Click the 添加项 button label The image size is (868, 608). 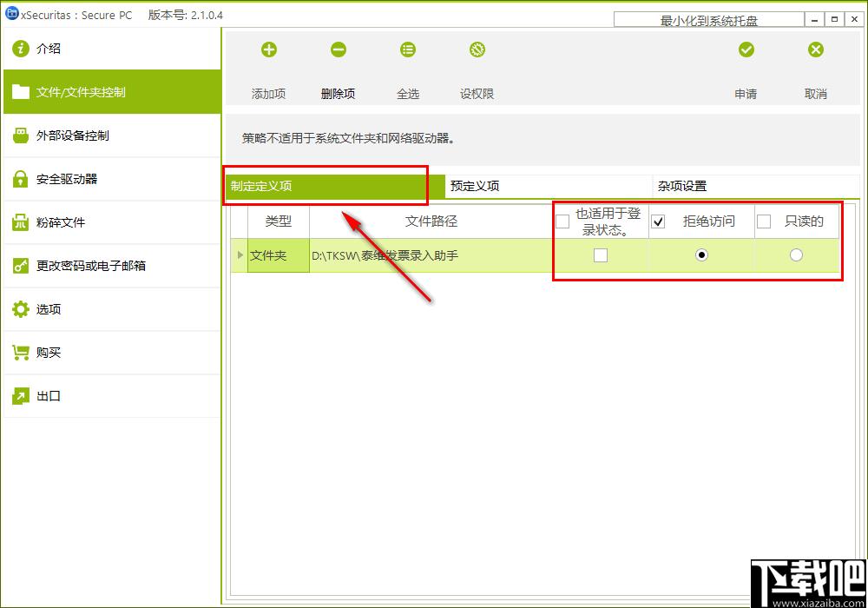click(269, 94)
